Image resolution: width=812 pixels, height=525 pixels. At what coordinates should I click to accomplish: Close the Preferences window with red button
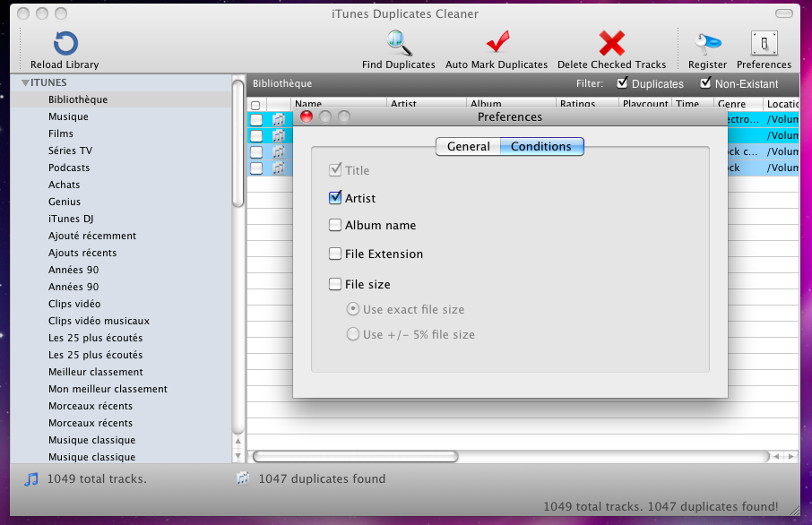click(x=307, y=116)
